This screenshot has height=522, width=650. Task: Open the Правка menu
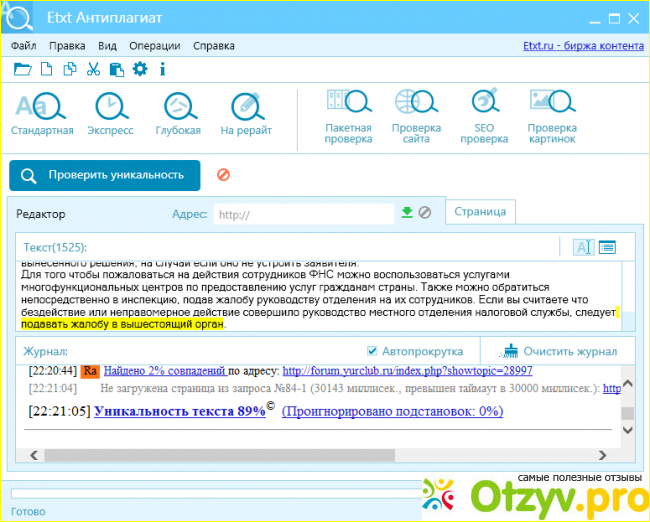click(67, 46)
